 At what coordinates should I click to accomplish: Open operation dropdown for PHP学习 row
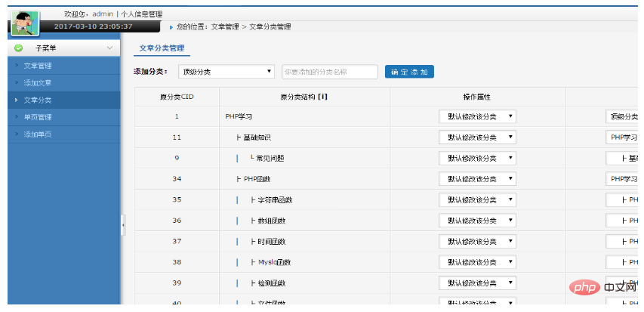click(x=477, y=116)
